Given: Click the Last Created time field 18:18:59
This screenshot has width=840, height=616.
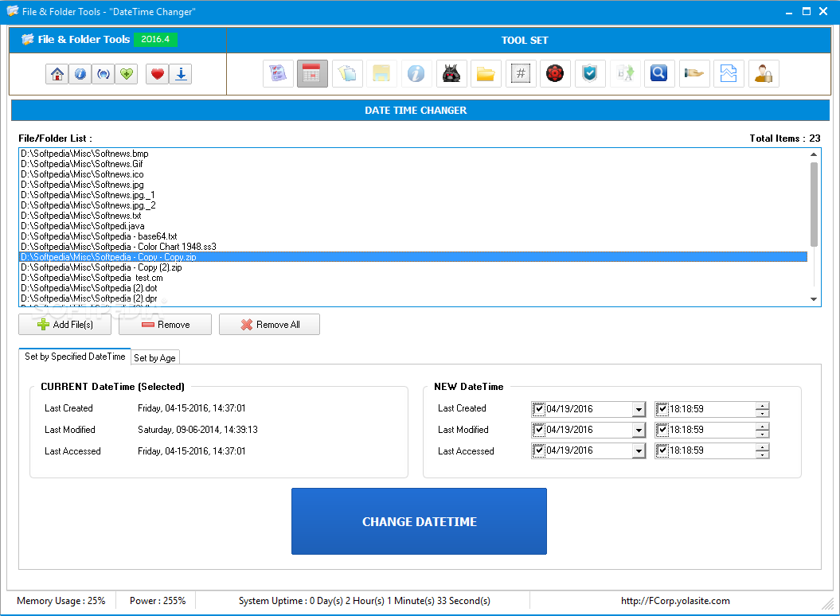Looking at the screenshot, I should coord(712,410).
